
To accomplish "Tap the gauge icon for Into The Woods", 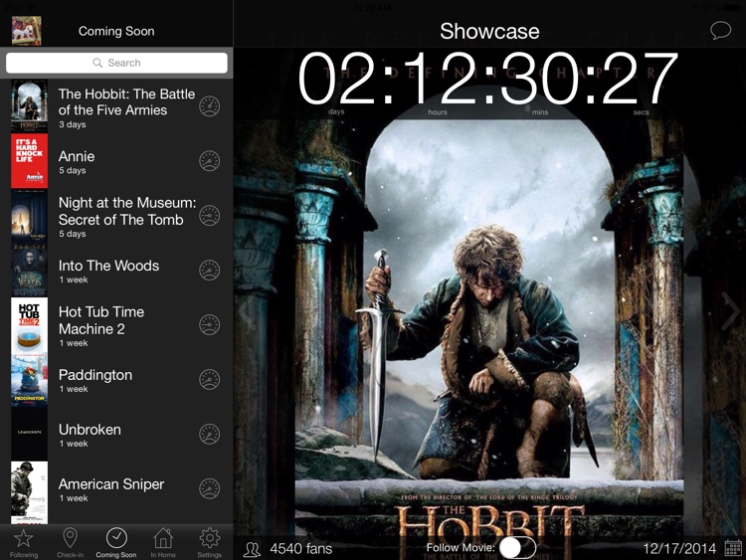I will click(209, 271).
